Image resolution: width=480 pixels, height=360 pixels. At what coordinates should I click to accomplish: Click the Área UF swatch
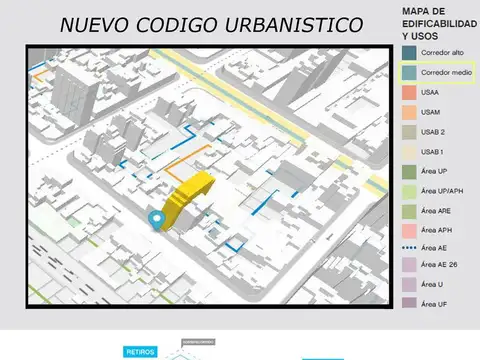pyautogui.click(x=409, y=303)
